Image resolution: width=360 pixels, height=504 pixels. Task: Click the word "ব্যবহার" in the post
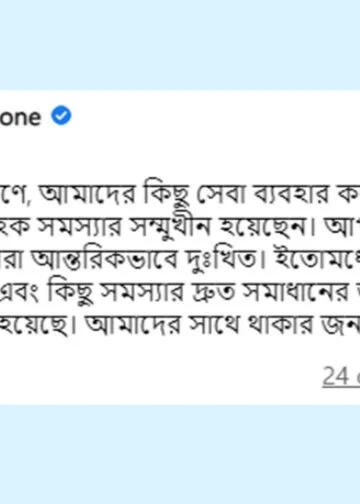click(292, 195)
